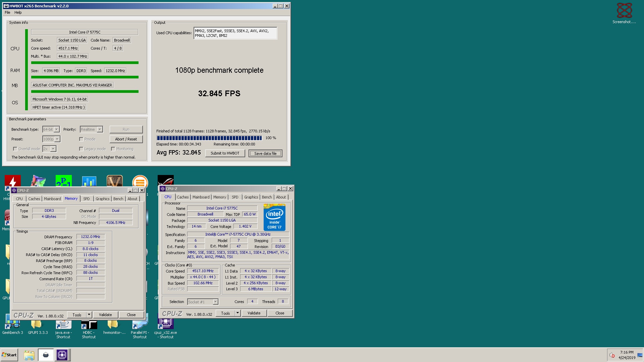Screen dimensions: 644x362
Task: Open Mainboard tab in CPU-Z CPU window
Action: 201,197
